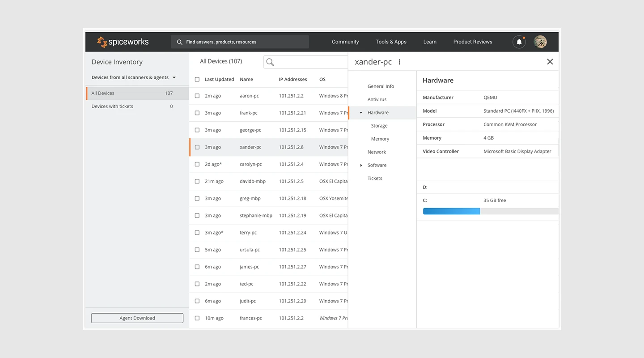Check the carolyn-pc row checkbox
Screen dimensions: 644x358
click(197, 164)
